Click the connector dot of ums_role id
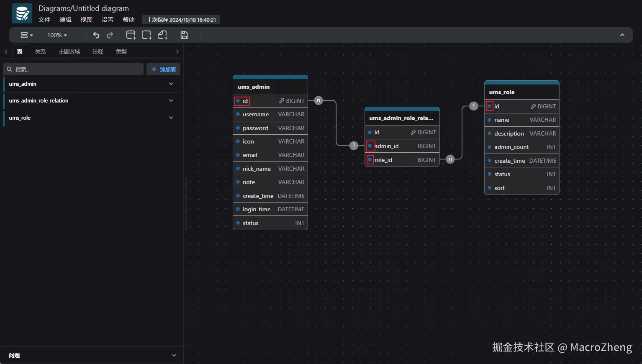 (490, 106)
